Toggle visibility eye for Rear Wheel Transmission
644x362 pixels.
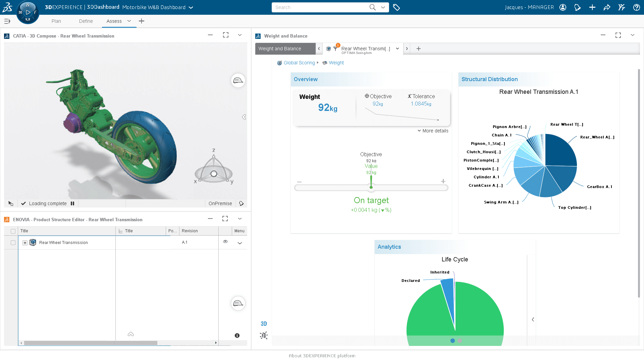[x=225, y=242]
